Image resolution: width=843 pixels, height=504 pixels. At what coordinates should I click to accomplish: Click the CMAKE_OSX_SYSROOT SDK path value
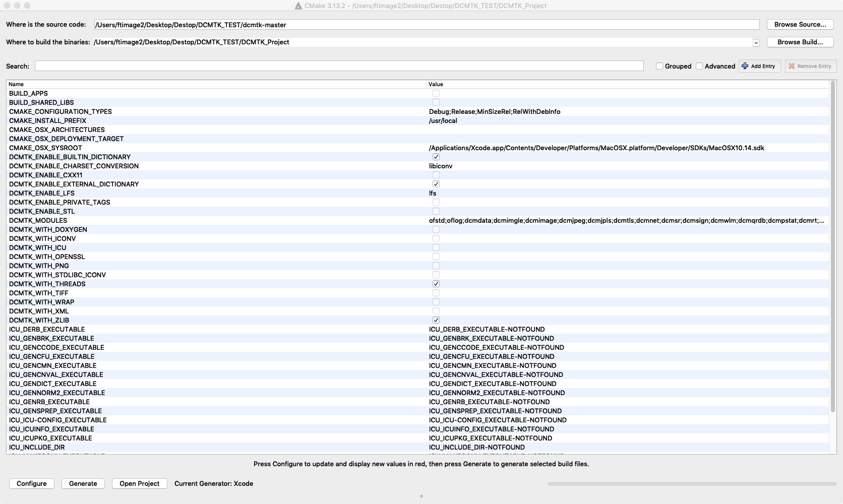(x=596, y=148)
